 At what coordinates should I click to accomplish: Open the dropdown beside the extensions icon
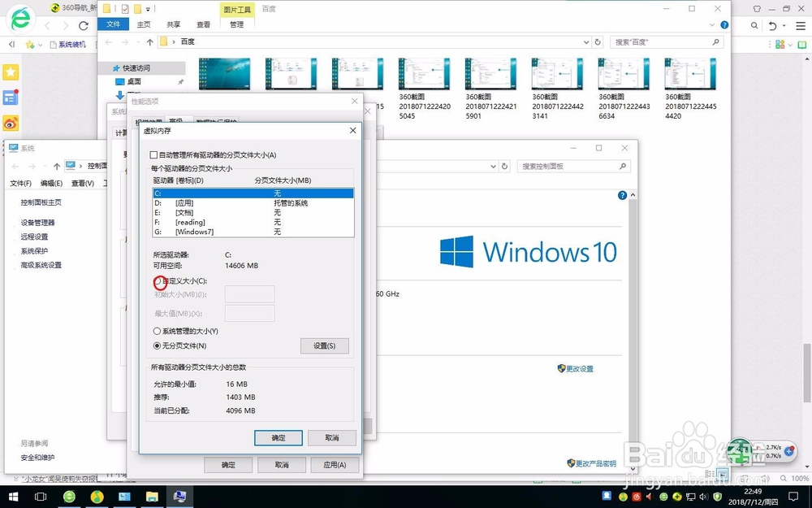790,45
